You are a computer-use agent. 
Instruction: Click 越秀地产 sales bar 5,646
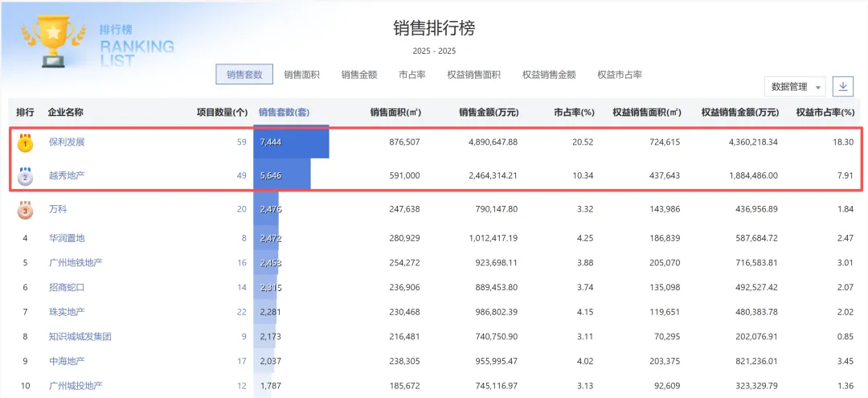(x=282, y=176)
